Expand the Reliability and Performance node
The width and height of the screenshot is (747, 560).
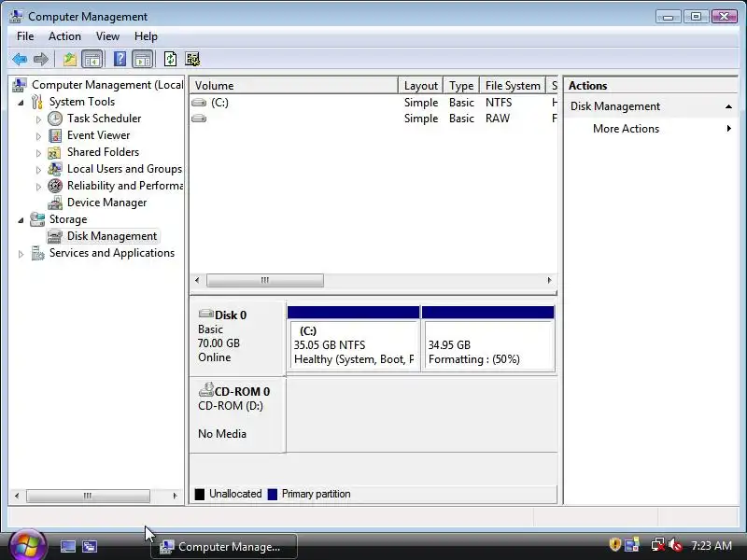click(38, 187)
